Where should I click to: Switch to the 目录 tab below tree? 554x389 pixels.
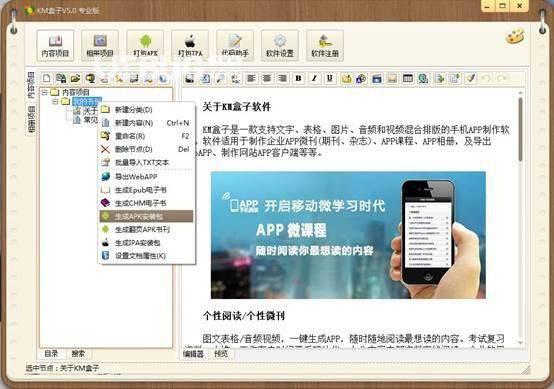[51, 354]
